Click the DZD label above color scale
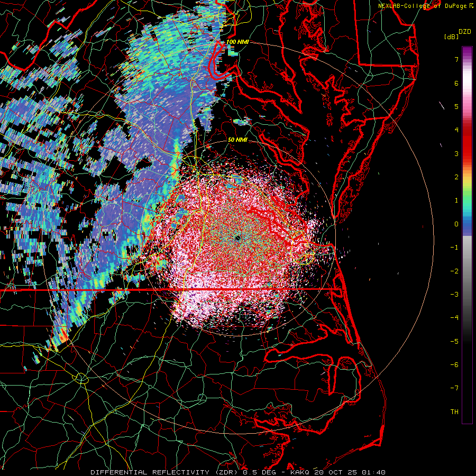 coord(465,32)
